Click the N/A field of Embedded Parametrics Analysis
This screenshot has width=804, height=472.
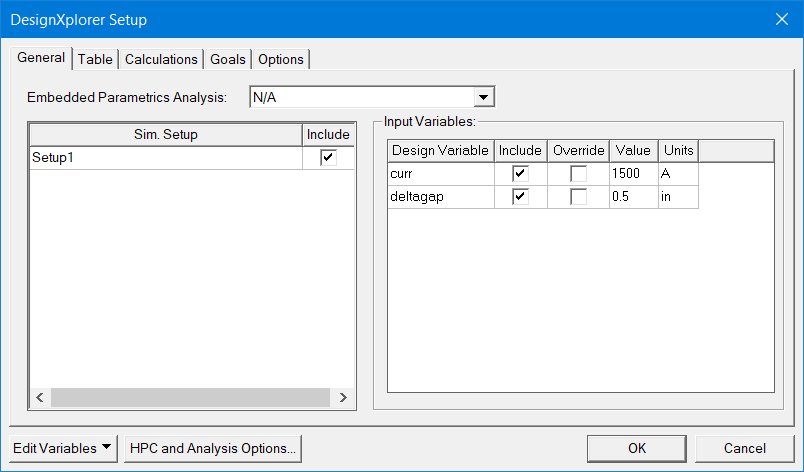361,97
